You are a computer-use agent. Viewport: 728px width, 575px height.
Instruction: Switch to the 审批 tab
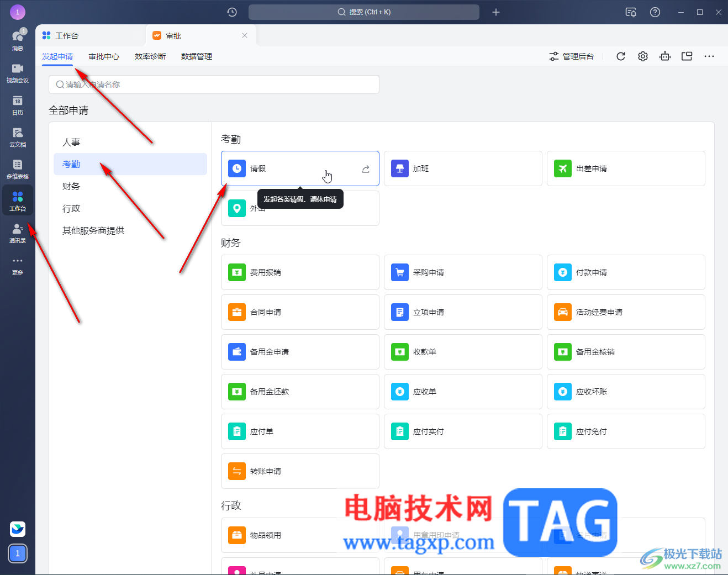[x=201, y=35]
